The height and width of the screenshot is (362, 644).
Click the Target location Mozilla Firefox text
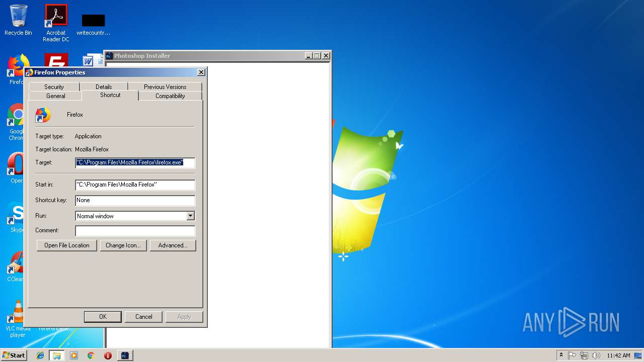pos(92,149)
